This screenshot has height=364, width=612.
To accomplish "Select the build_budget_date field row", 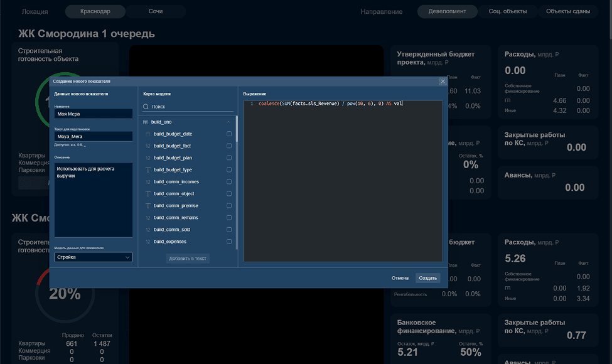I will coord(188,134).
